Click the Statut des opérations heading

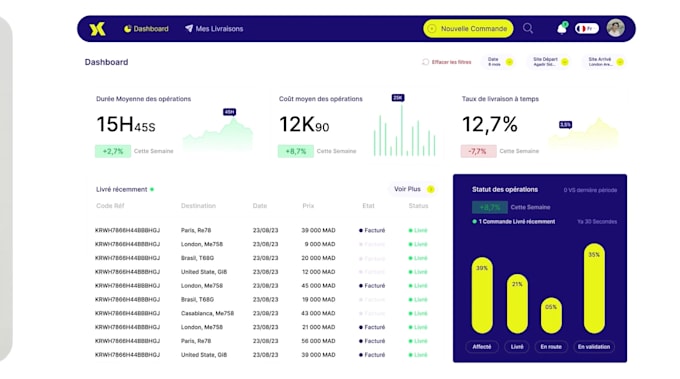click(x=505, y=190)
